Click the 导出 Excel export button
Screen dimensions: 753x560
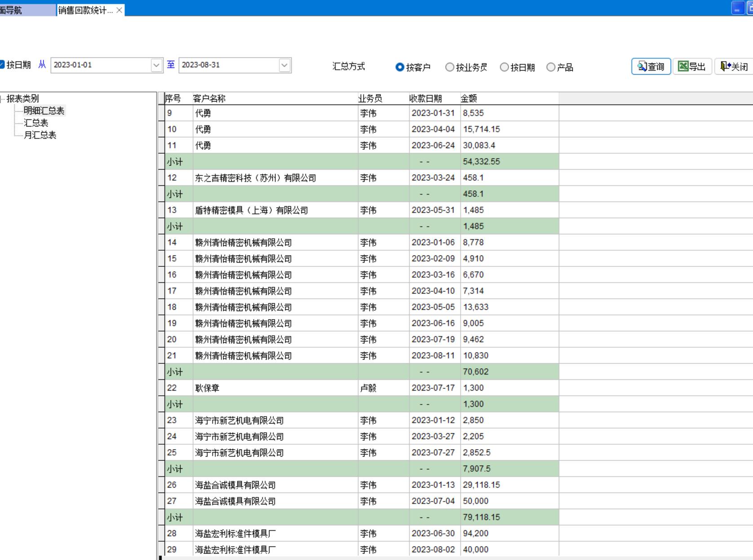click(692, 66)
